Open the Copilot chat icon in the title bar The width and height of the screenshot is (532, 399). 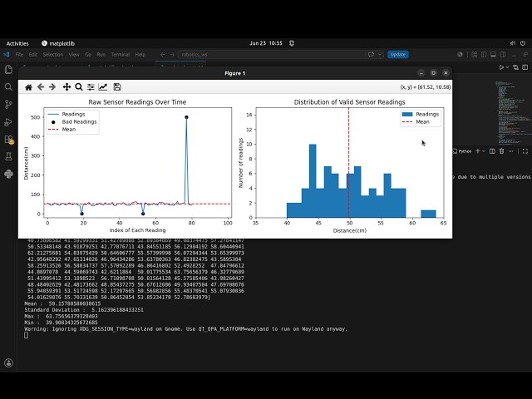[x=372, y=54]
